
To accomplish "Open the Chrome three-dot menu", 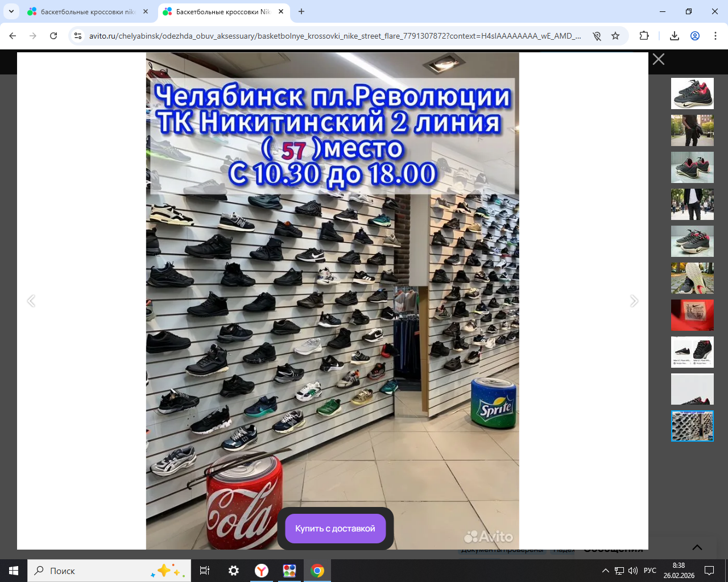I will click(715, 36).
